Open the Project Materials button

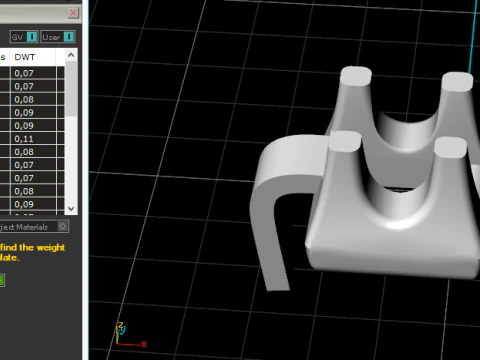pyautogui.click(x=33, y=227)
